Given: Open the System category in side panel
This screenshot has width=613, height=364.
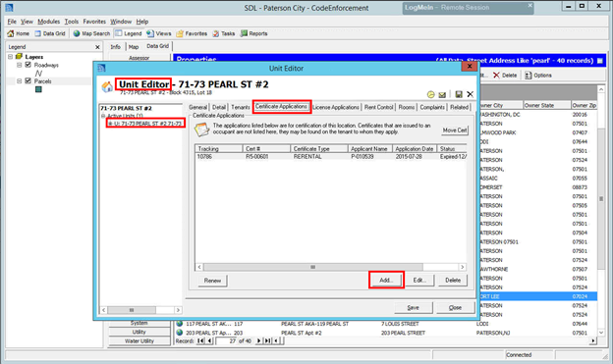Looking at the screenshot, I should pos(139,323).
